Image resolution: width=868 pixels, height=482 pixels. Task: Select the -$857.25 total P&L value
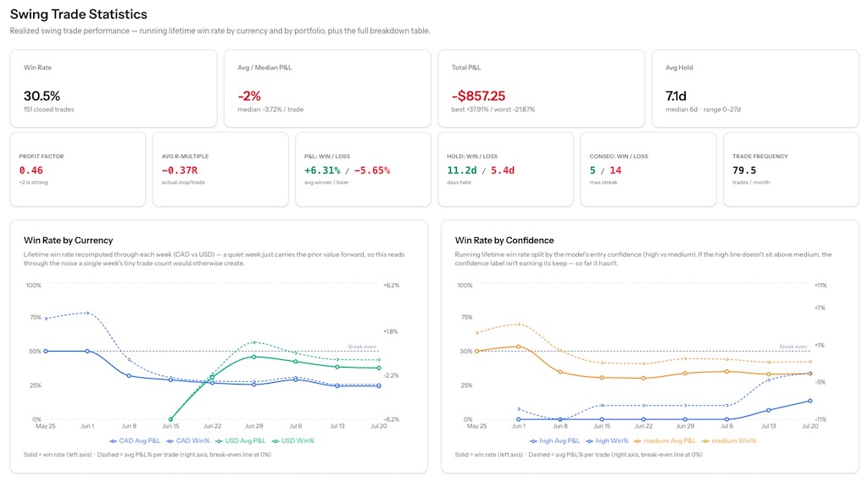[478, 96]
